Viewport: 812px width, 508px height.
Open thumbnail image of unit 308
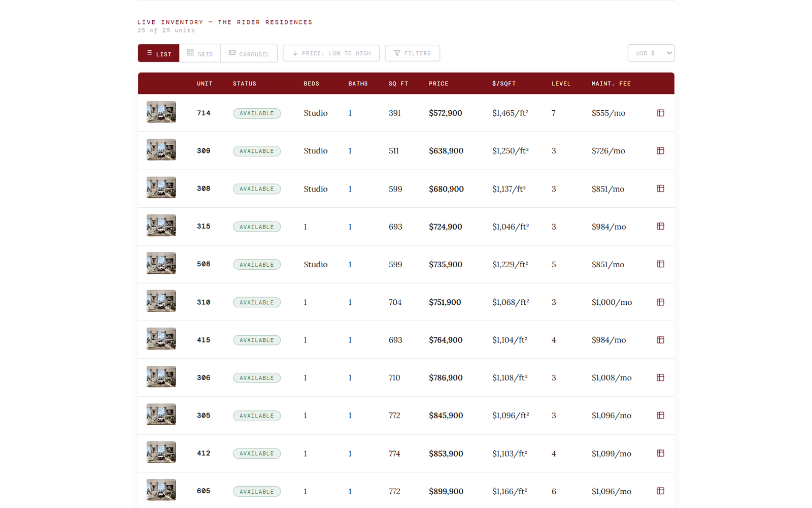(161, 187)
